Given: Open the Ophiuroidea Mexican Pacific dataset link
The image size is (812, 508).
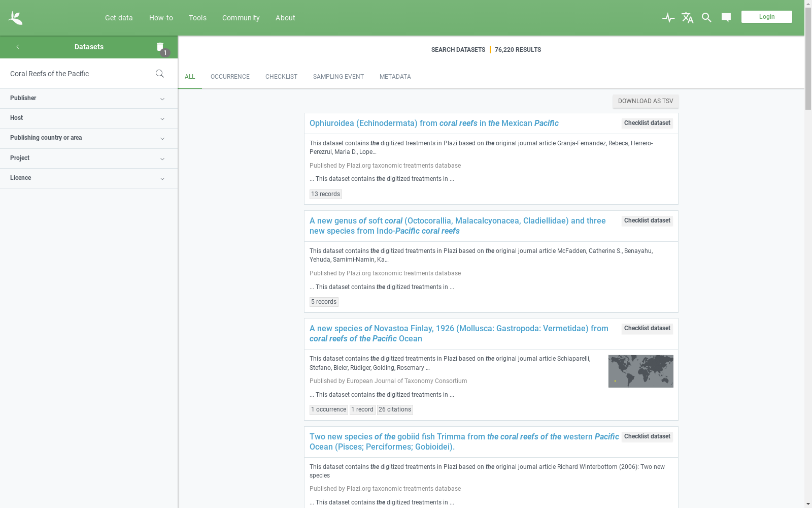Looking at the screenshot, I should 434,123.
